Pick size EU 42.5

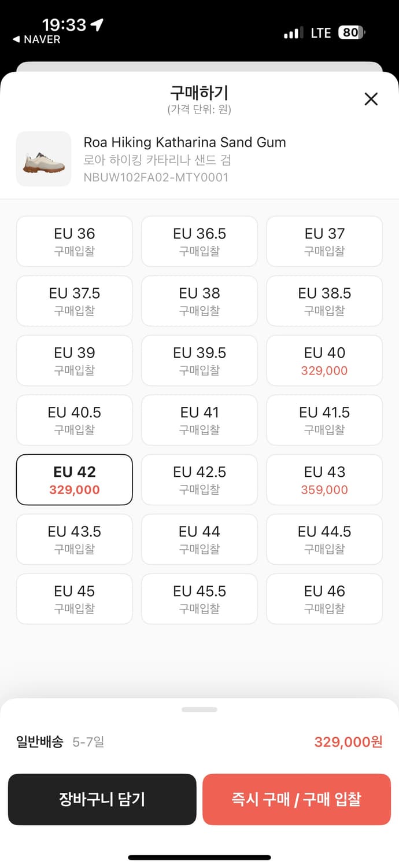(x=199, y=480)
